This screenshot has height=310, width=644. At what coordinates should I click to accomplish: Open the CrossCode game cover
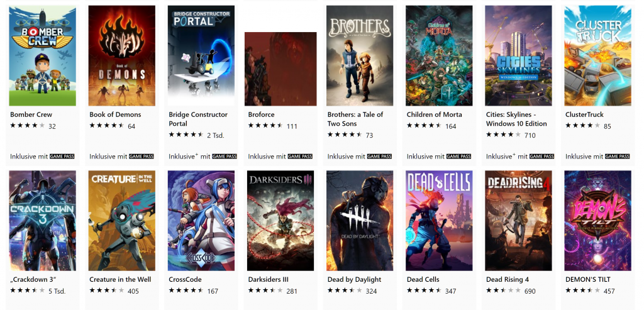point(201,221)
